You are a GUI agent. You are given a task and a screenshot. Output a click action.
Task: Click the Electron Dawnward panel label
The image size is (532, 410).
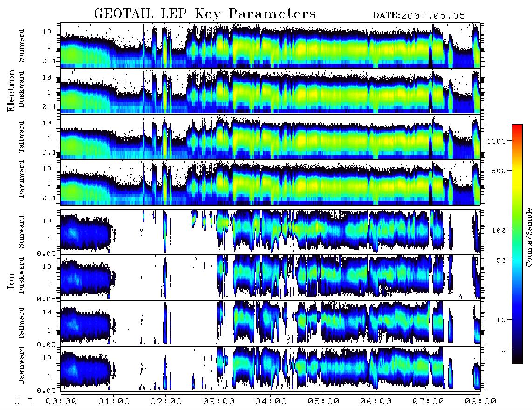point(21,179)
